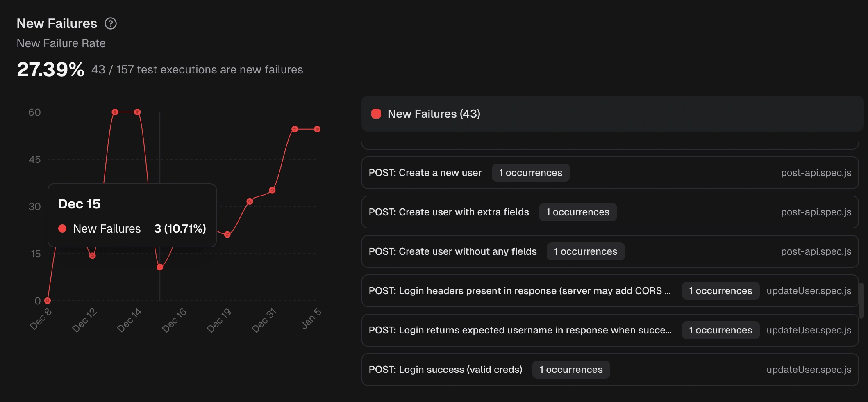Click the Dec 12 chart data point
868x402 pixels.
click(92, 256)
